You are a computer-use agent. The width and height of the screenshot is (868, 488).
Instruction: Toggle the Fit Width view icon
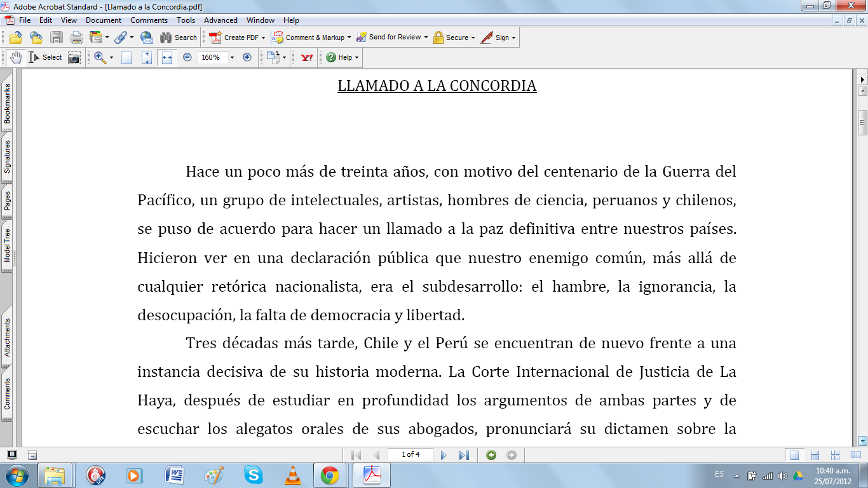tap(167, 57)
